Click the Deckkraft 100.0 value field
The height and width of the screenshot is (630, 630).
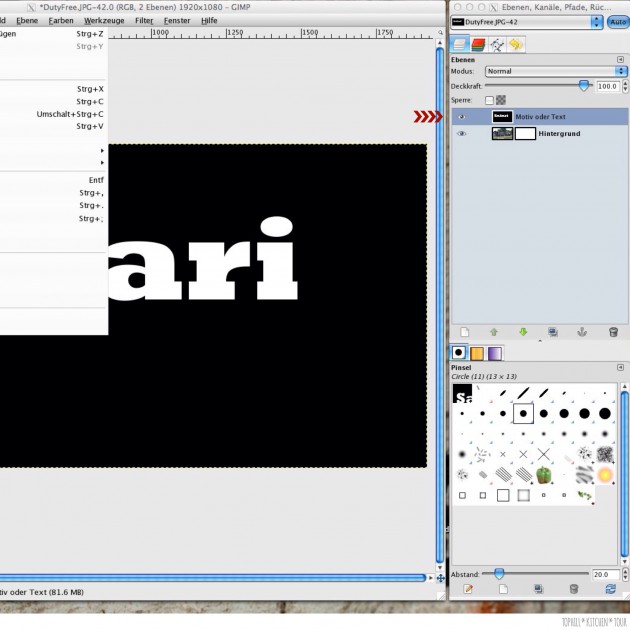pyautogui.click(x=608, y=86)
